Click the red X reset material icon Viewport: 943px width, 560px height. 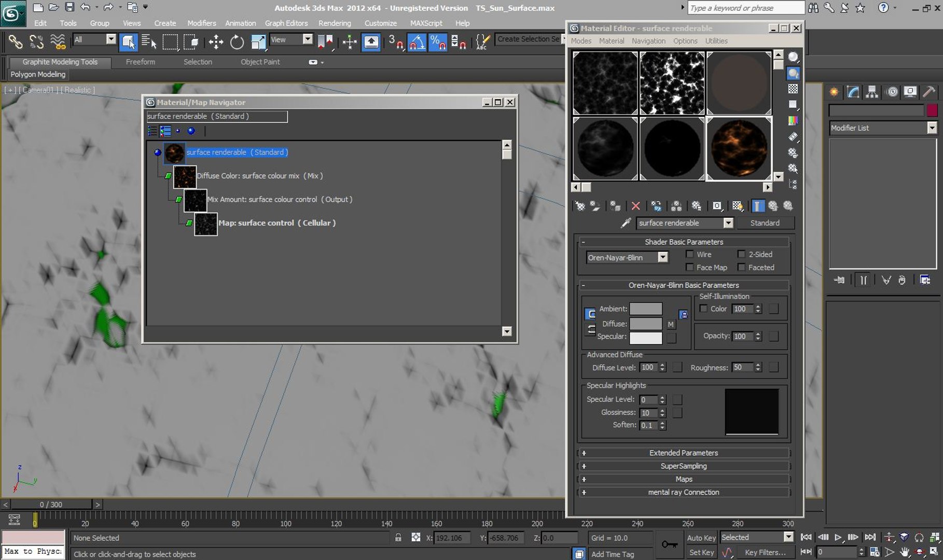[635, 206]
